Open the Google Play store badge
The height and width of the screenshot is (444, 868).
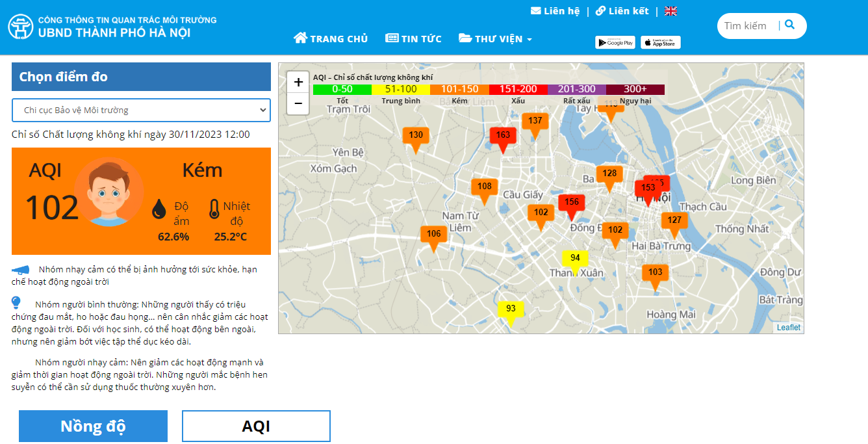pos(615,43)
